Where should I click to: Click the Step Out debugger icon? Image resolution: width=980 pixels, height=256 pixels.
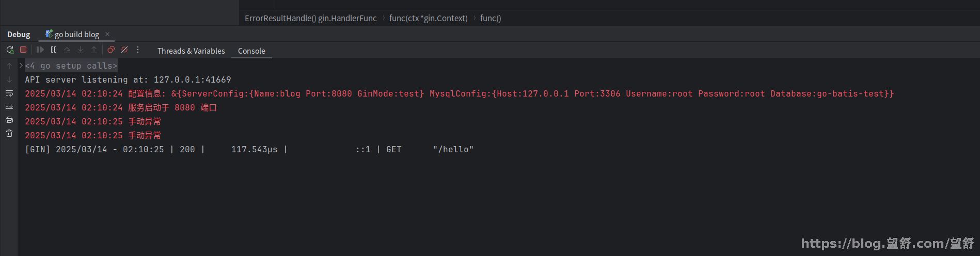94,50
